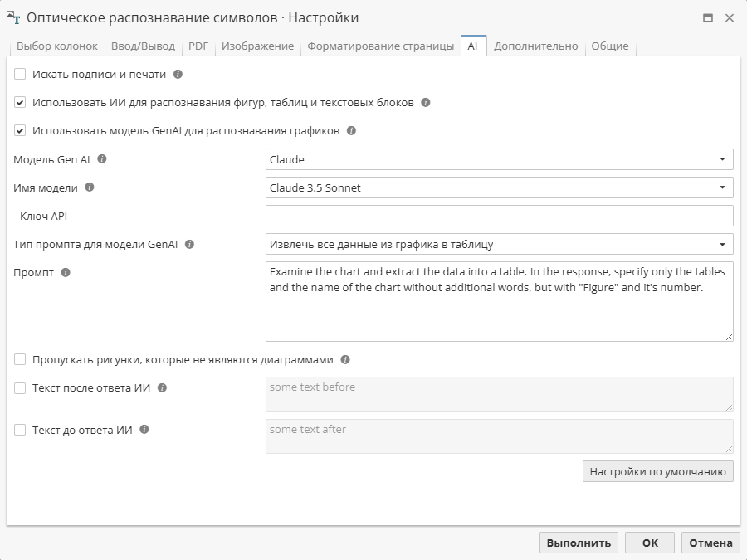Enable 'Искать подписи и печати'
This screenshot has width=747, height=560.
point(20,75)
